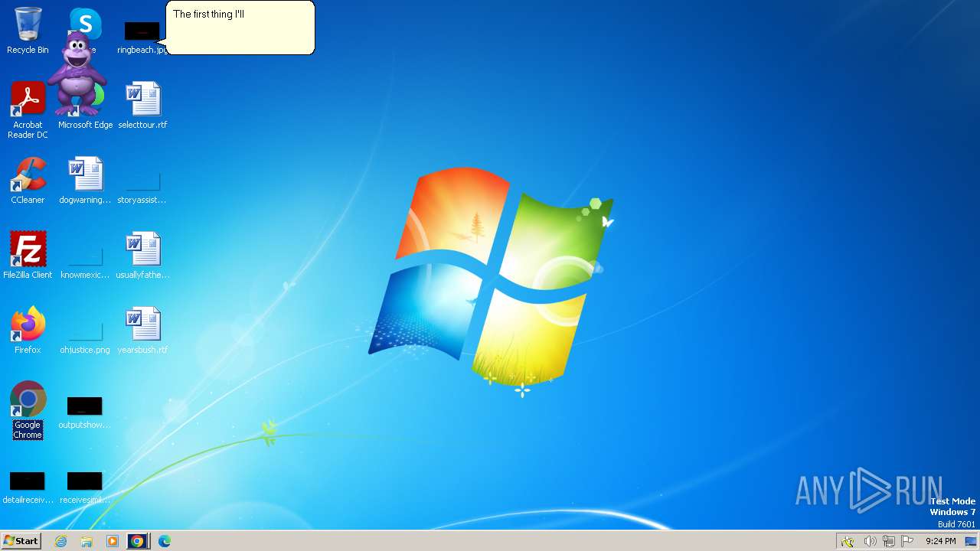
Task: Select the Firefox desktop shortcut
Action: tap(28, 330)
